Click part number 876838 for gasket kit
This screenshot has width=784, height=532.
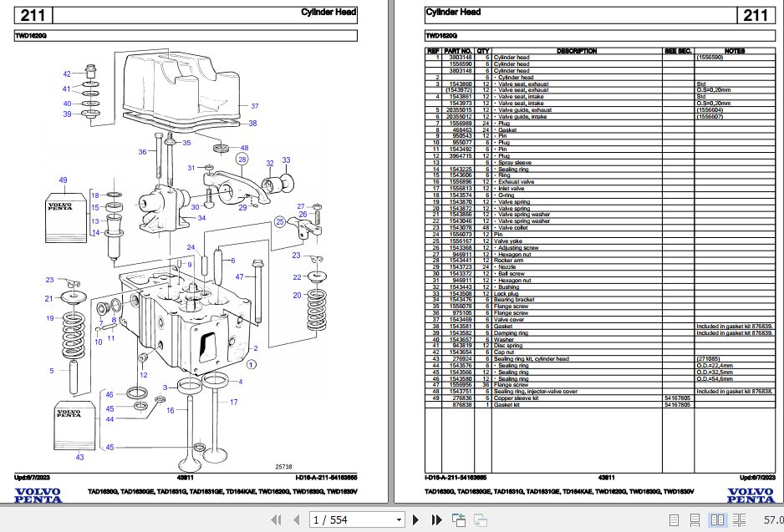(x=462, y=404)
